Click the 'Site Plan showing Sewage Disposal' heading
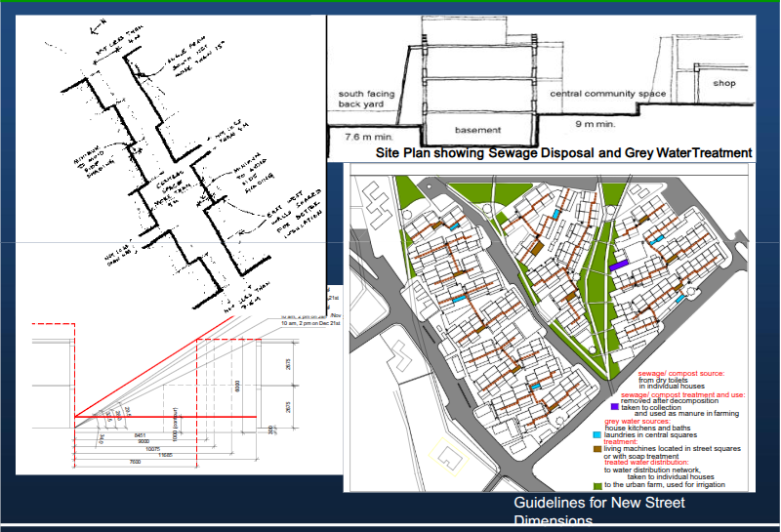 564,153
